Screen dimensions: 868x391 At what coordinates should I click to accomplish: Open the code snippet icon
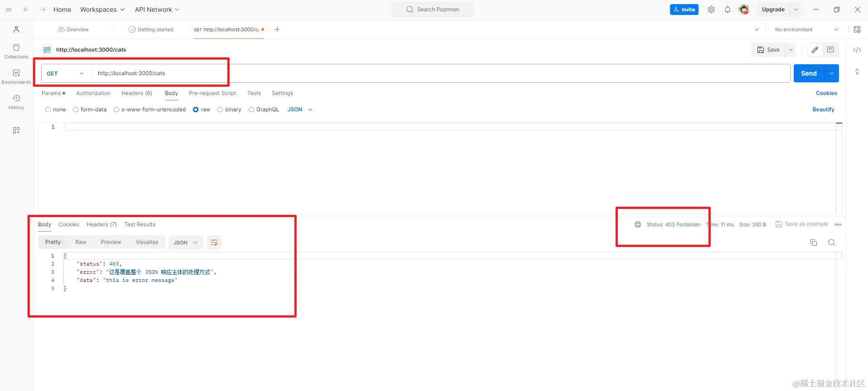pyautogui.click(x=857, y=50)
